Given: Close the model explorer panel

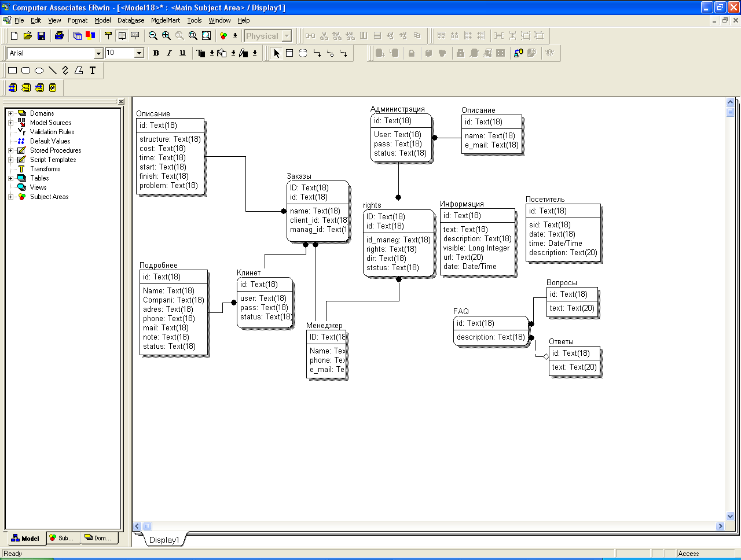Looking at the screenshot, I should [x=121, y=102].
